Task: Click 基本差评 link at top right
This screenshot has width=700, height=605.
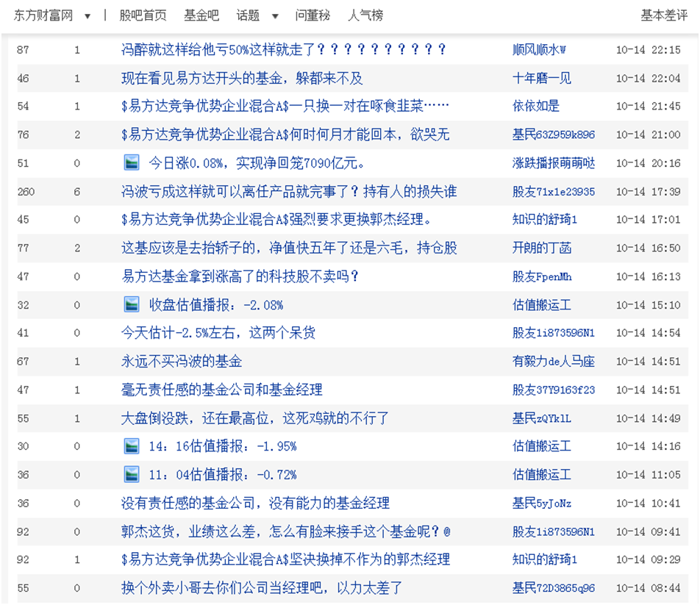Action: point(664,15)
